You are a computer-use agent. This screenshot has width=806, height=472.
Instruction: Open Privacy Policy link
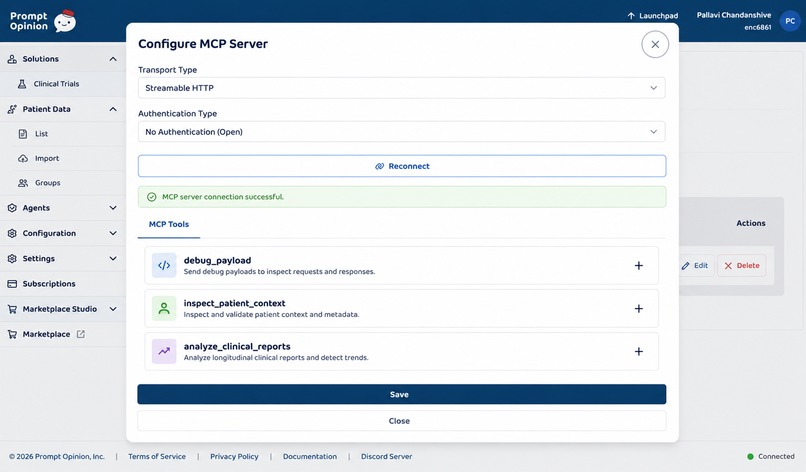pos(234,457)
